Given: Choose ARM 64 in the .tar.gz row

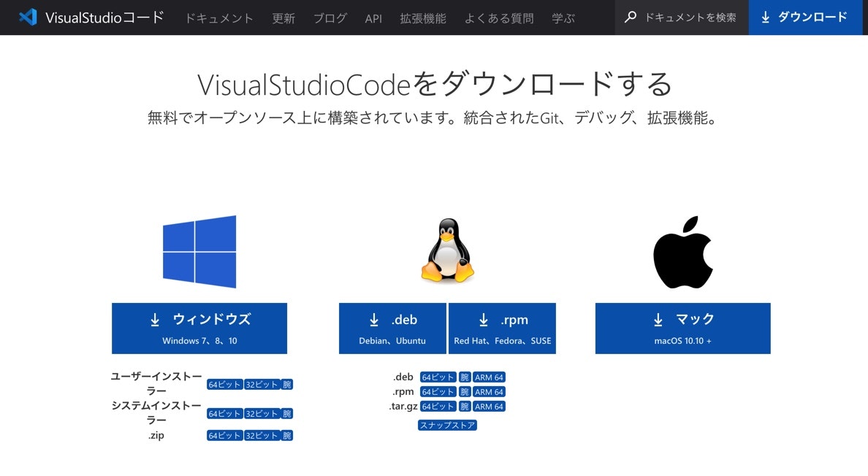Looking at the screenshot, I should point(489,407).
